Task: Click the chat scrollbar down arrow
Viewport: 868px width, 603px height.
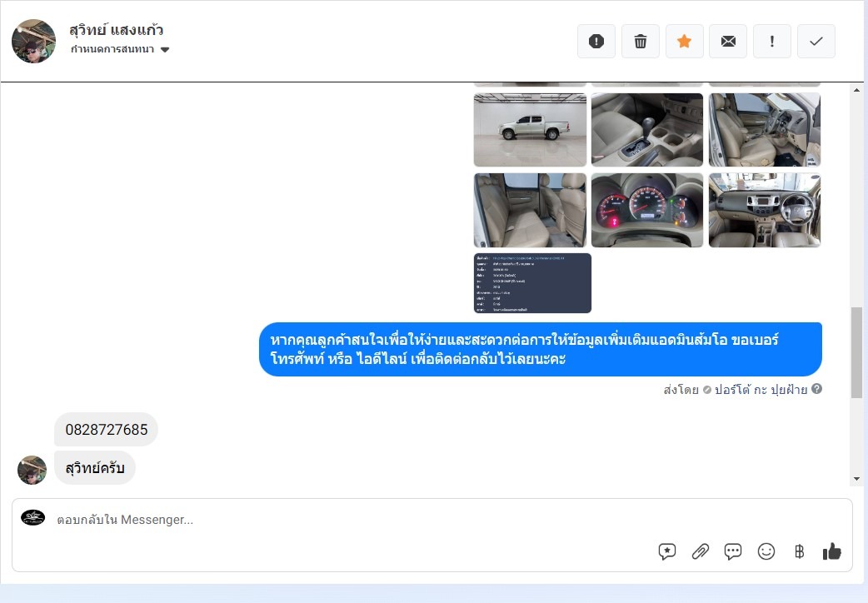Action: [x=857, y=480]
